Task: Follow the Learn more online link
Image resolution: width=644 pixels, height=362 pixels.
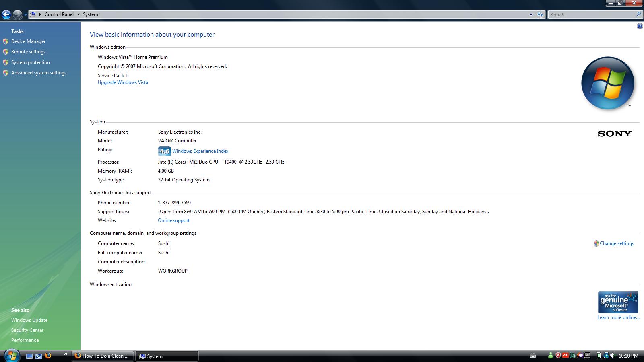Action: coord(618,317)
